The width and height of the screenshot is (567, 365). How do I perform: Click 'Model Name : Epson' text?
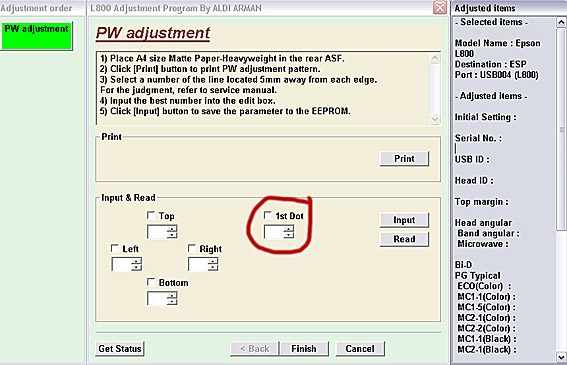(498, 43)
